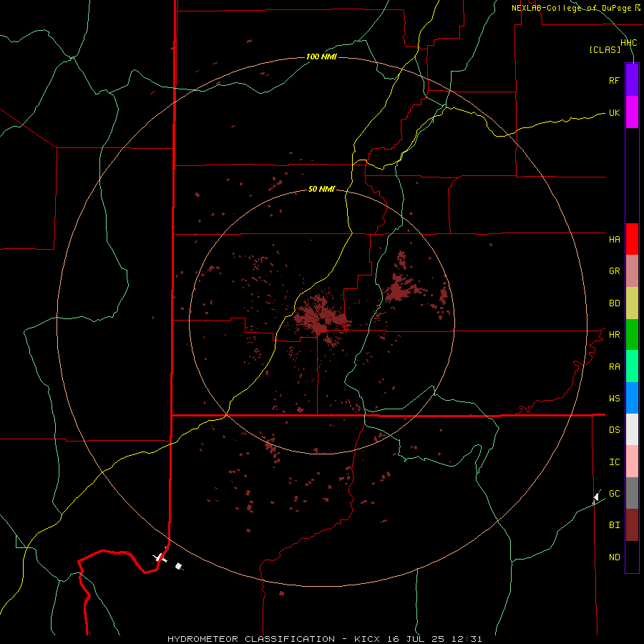Click the 100 NMI range ring label
Viewport: 644px width, 644px height.
pyautogui.click(x=321, y=57)
